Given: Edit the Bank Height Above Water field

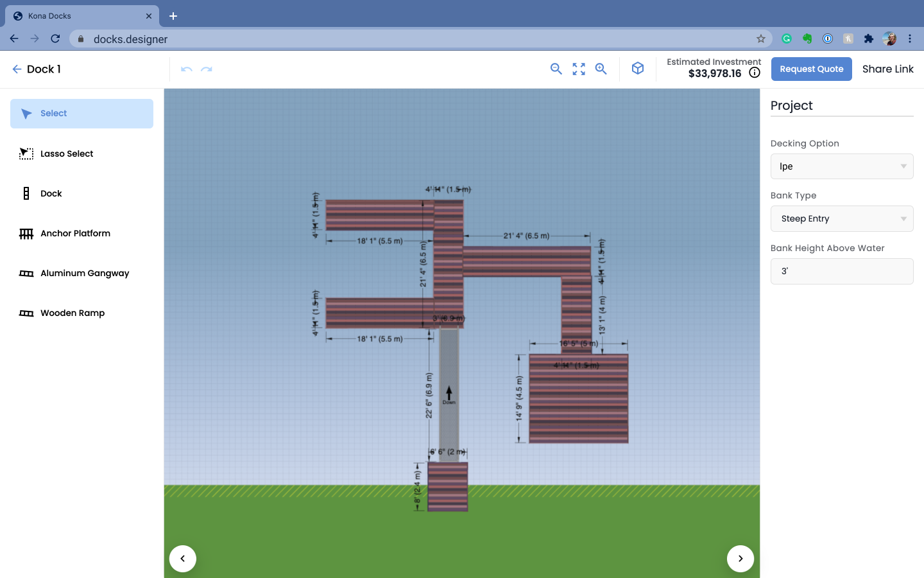Looking at the screenshot, I should click(842, 271).
